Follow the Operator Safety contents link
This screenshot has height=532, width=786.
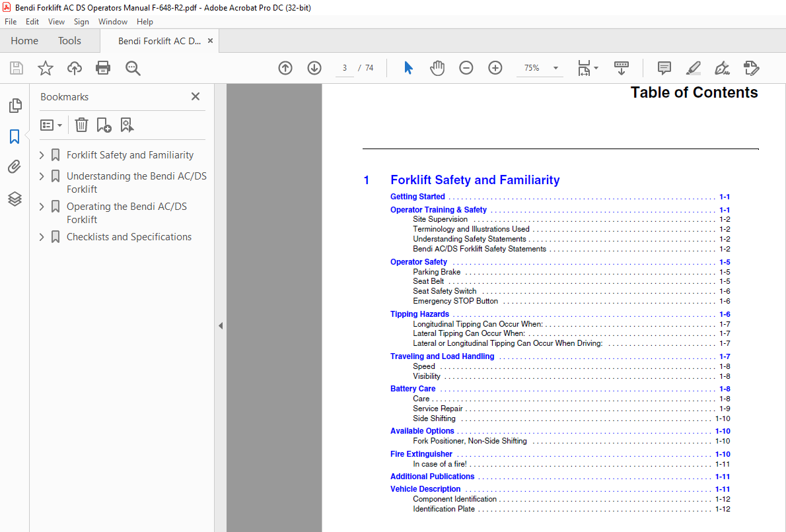click(x=419, y=262)
